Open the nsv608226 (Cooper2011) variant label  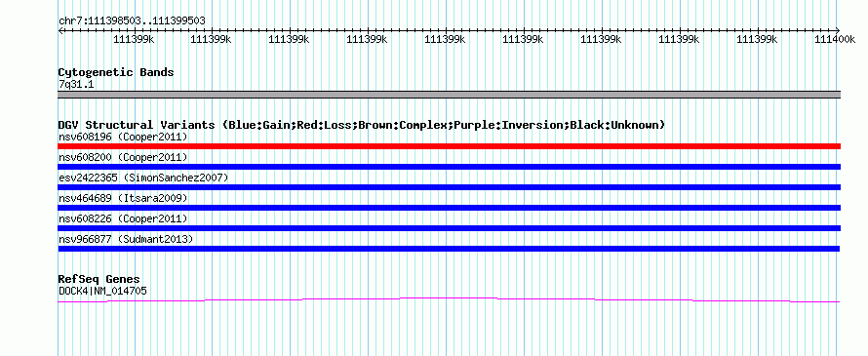[x=123, y=219]
